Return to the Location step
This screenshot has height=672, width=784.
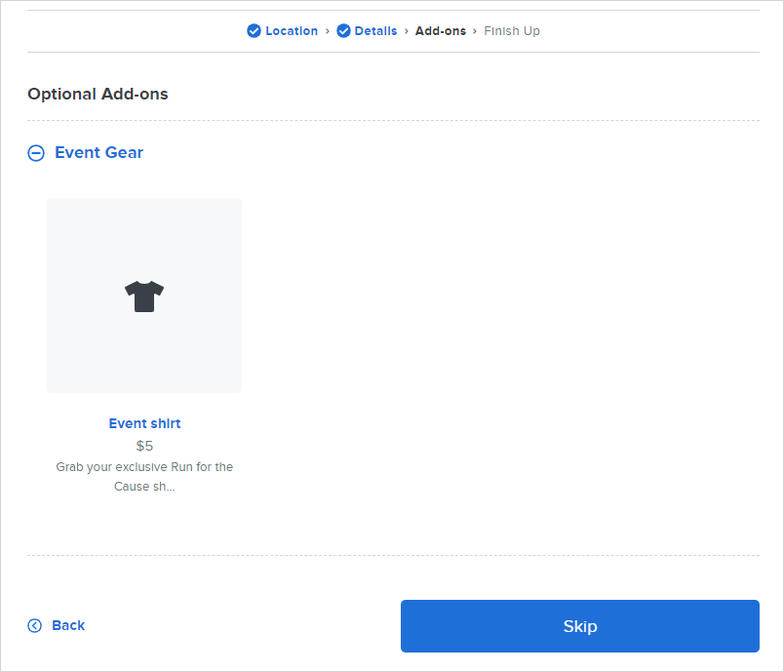click(x=292, y=31)
